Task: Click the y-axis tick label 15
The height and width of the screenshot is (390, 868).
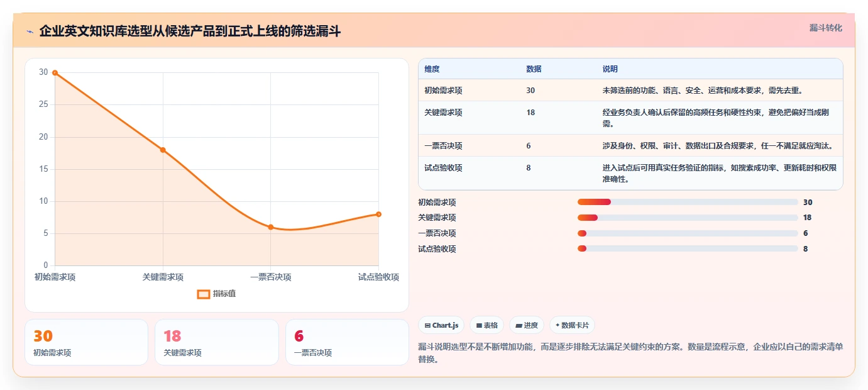Action: pyautogui.click(x=43, y=169)
